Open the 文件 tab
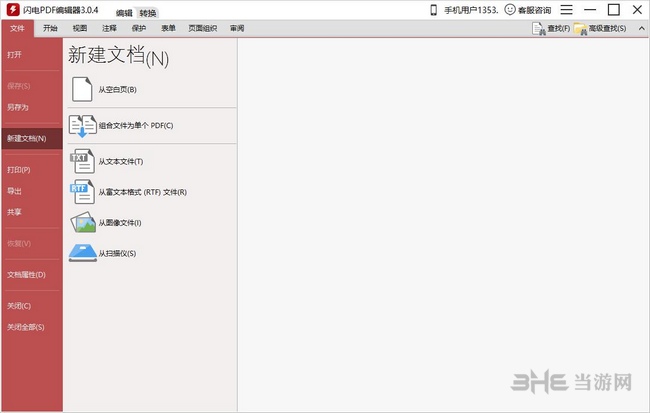This screenshot has height=413, width=650. coord(17,28)
